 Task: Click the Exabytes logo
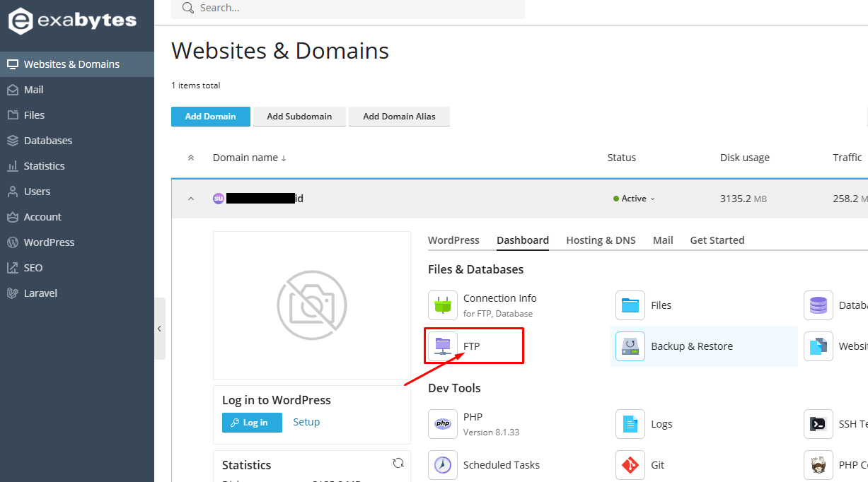(x=72, y=21)
